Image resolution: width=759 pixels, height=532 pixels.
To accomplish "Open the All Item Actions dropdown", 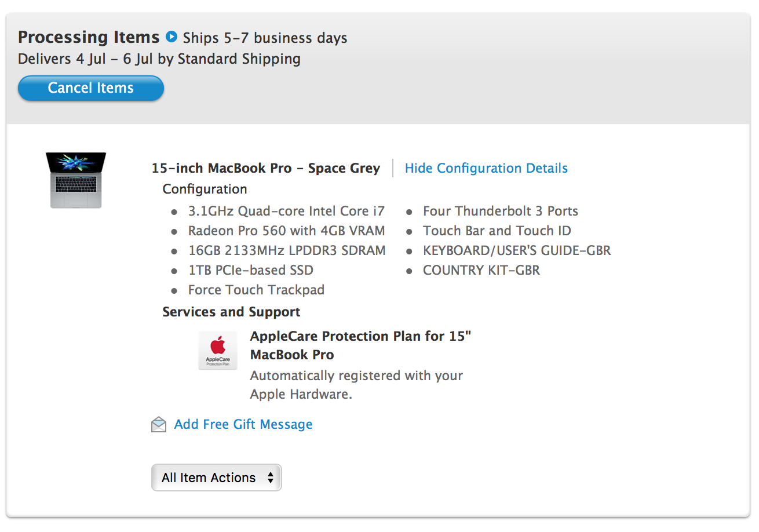I will coord(217,478).
